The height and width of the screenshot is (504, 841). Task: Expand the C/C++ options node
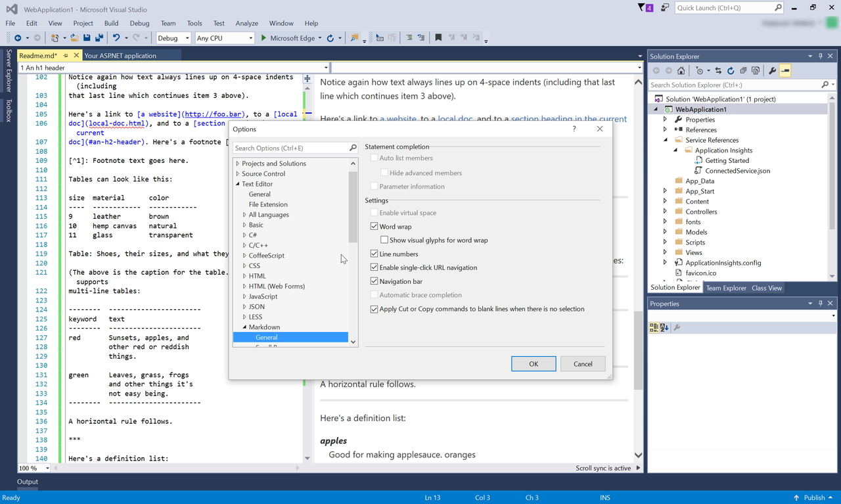click(x=244, y=246)
